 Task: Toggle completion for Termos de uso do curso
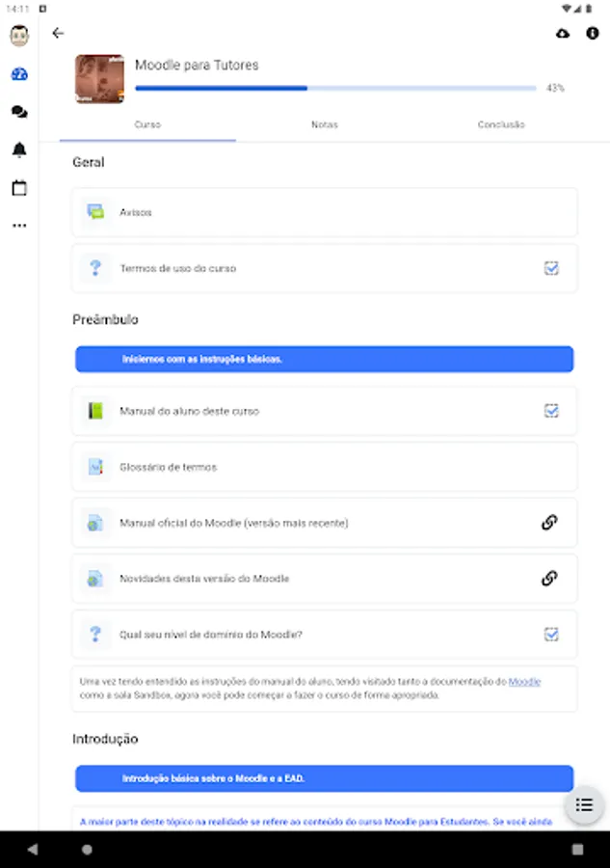[551, 268]
